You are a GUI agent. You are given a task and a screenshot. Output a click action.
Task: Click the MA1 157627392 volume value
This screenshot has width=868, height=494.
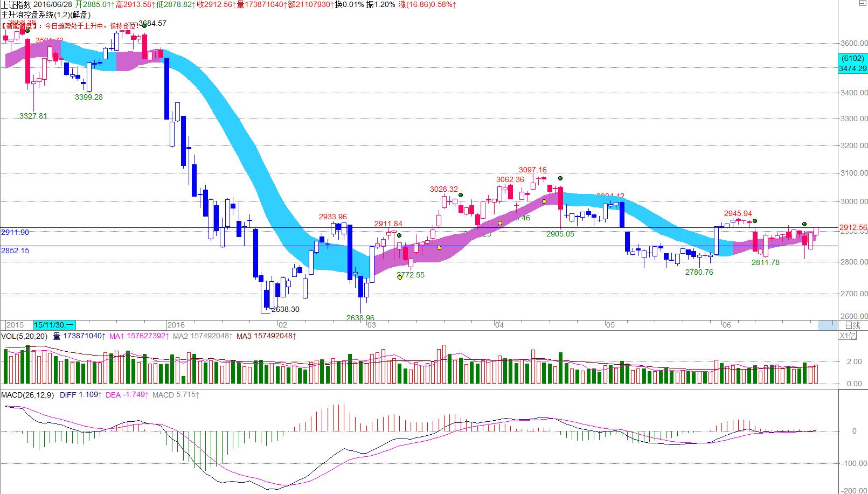click(140, 336)
